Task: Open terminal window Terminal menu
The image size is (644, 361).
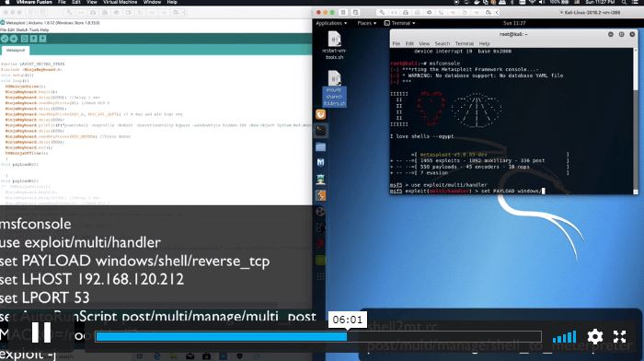Action: coord(464,43)
